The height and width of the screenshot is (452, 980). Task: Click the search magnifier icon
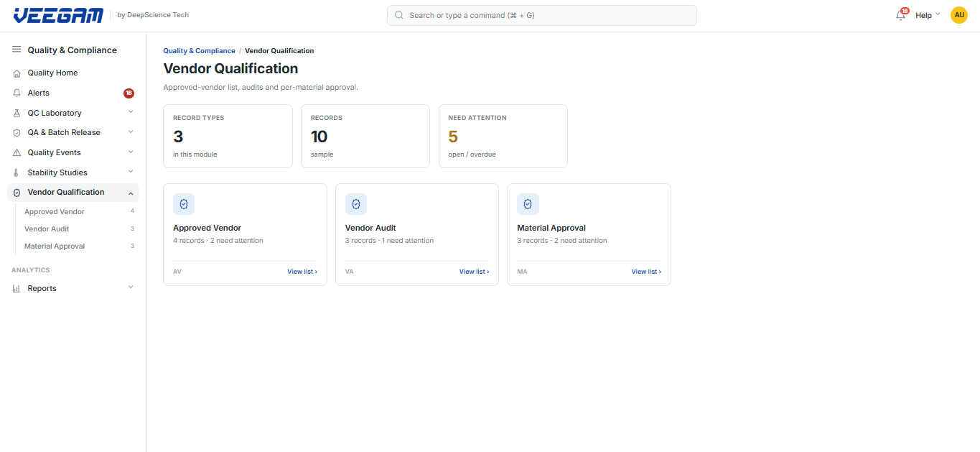(399, 15)
